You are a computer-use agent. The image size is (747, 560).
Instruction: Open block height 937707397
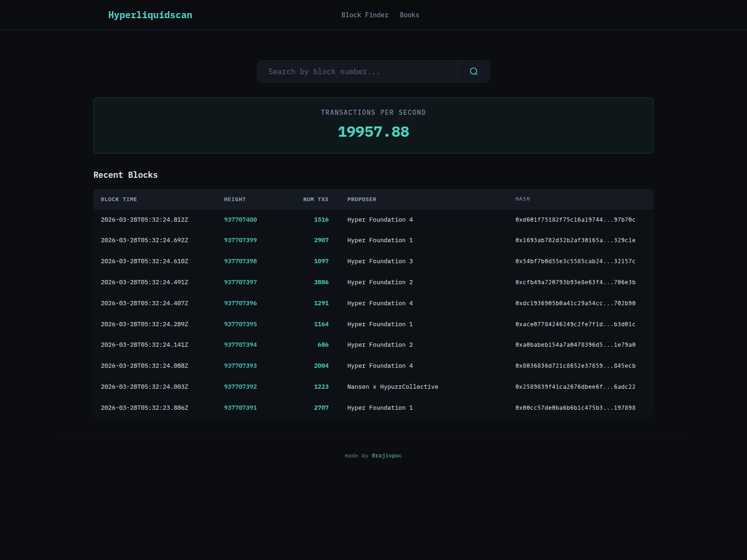[240, 282]
